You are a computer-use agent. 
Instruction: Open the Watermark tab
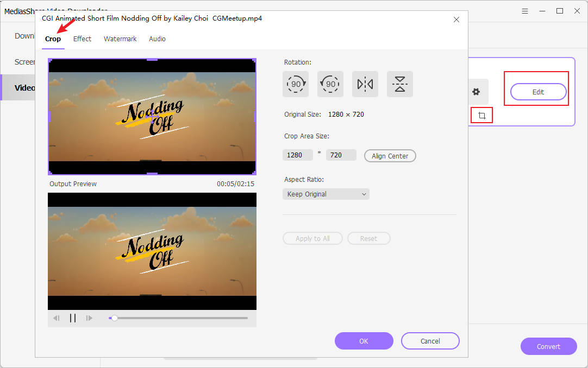pyautogui.click(x=120, y=39)
